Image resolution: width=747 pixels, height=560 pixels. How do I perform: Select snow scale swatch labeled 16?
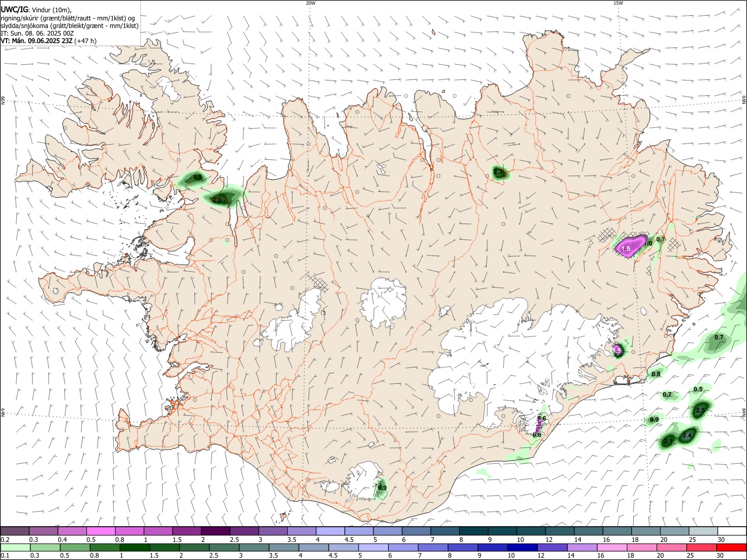coord(617,531)
